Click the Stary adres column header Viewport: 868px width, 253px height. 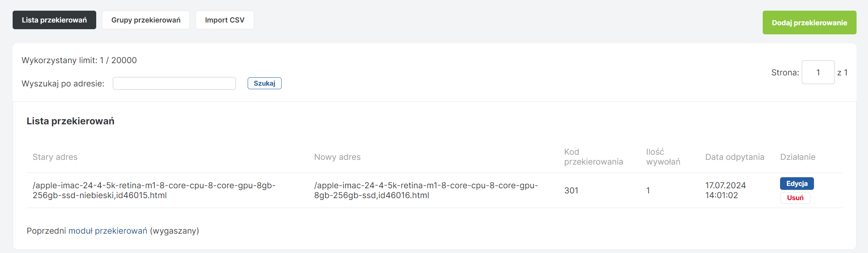coord(55,157)
